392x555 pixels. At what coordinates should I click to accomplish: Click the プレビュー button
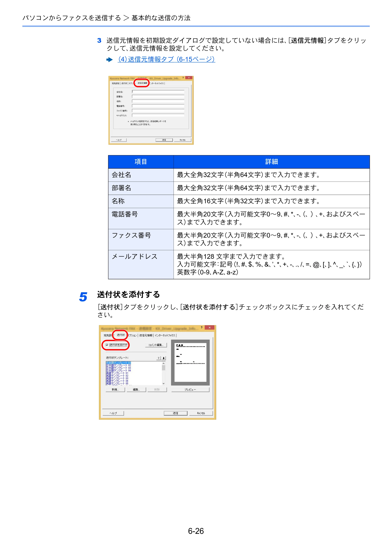click(x=190, y=390)
